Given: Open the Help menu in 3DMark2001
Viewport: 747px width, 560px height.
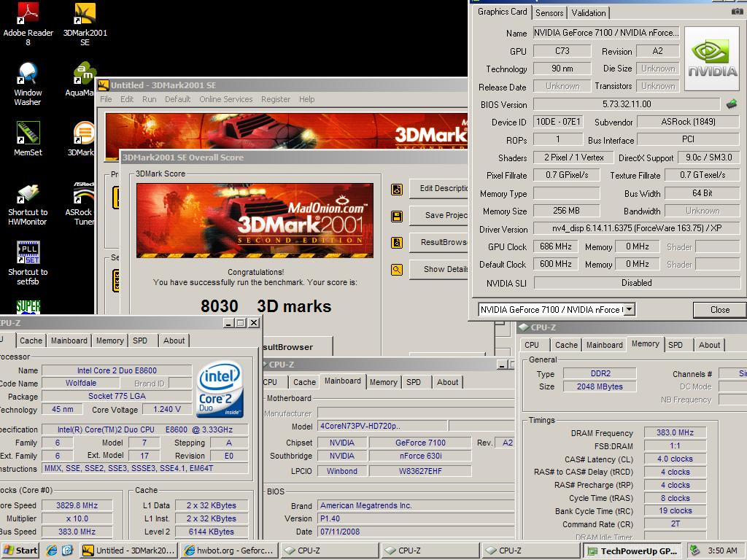Looking at the screenshot, I should [x=307, y=99].
